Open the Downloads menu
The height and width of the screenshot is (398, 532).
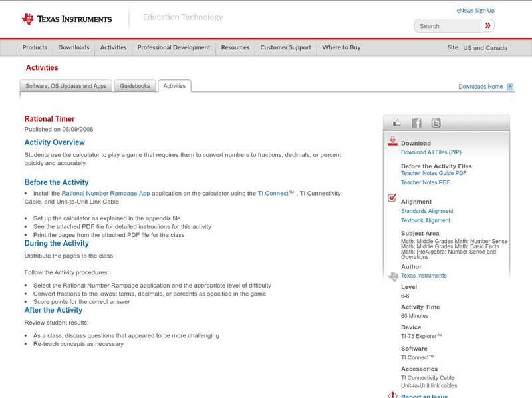(74, 47)
